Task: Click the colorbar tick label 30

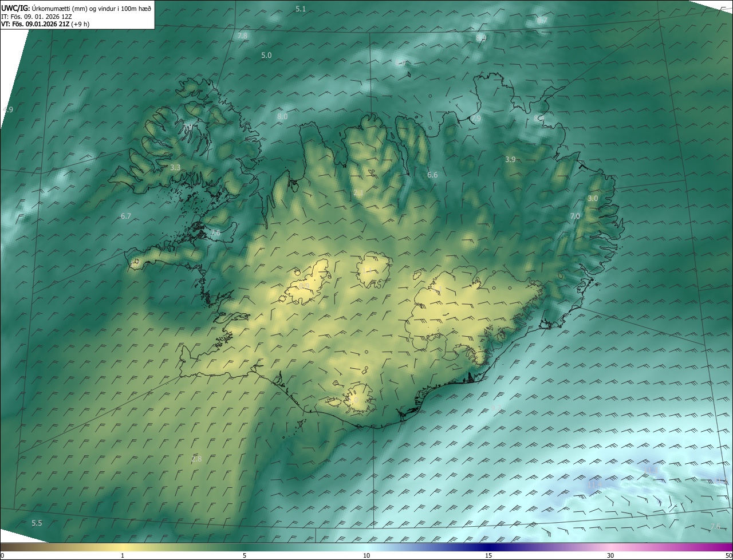Action: [610, 555]
